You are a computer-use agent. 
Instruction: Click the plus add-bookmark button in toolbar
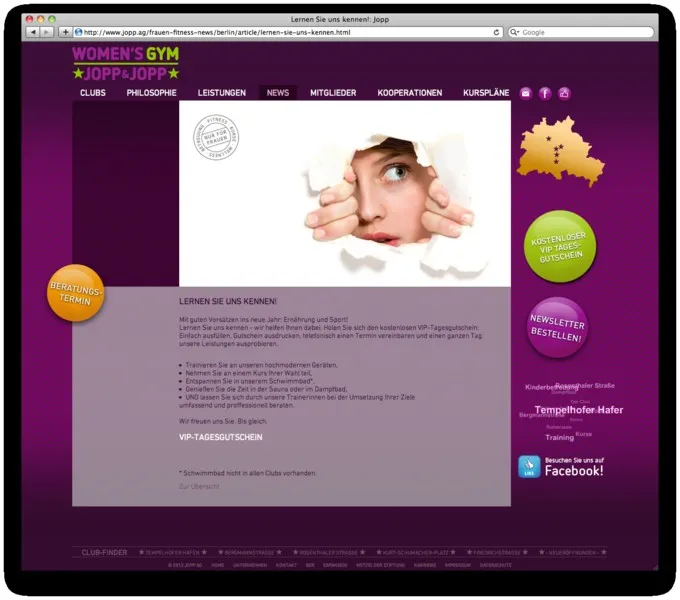pos(65,32)
